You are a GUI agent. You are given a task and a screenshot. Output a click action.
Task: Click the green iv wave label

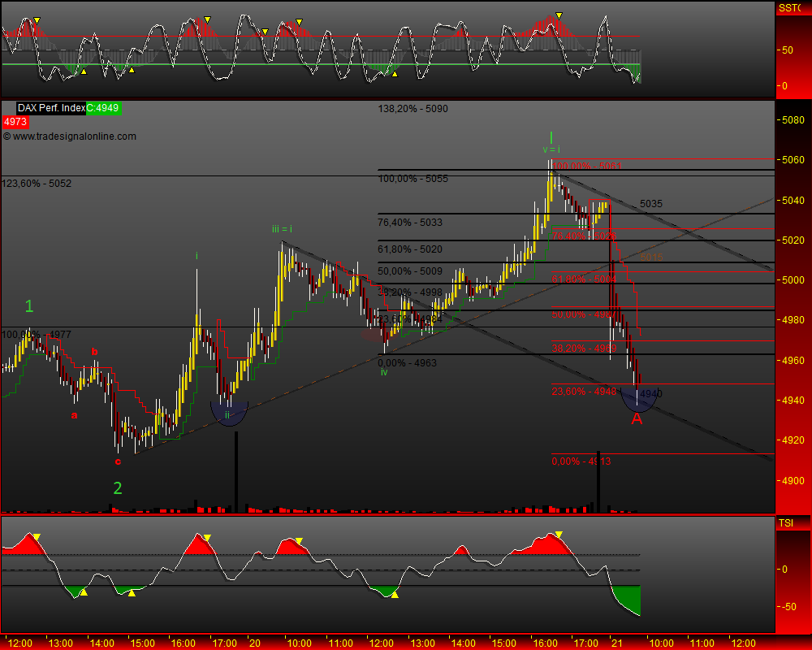[383, 371]
